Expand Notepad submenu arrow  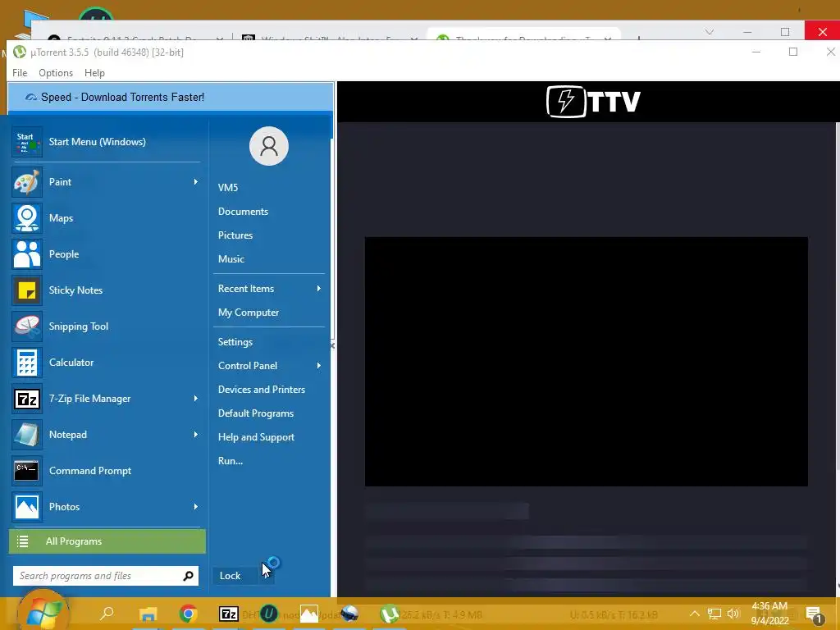[195, 435]
